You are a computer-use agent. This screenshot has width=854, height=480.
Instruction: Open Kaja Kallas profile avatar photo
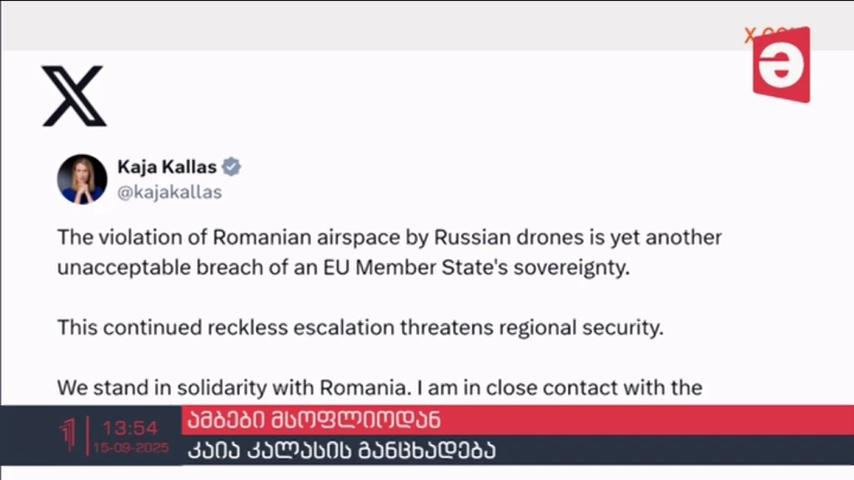click(82, 179)
